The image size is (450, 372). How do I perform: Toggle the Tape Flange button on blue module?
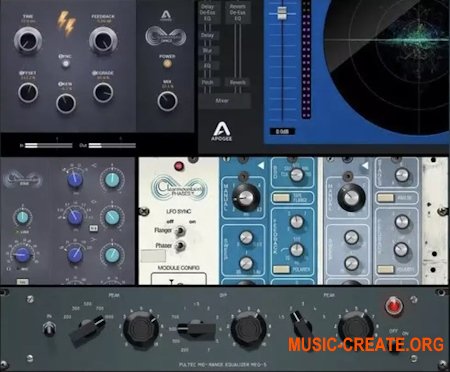(x=281, y=198)
